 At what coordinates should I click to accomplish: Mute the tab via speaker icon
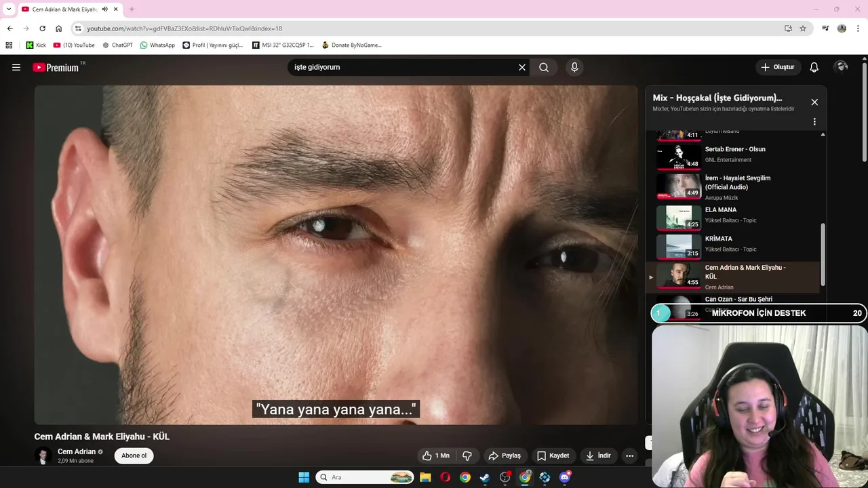coord(104,9)
